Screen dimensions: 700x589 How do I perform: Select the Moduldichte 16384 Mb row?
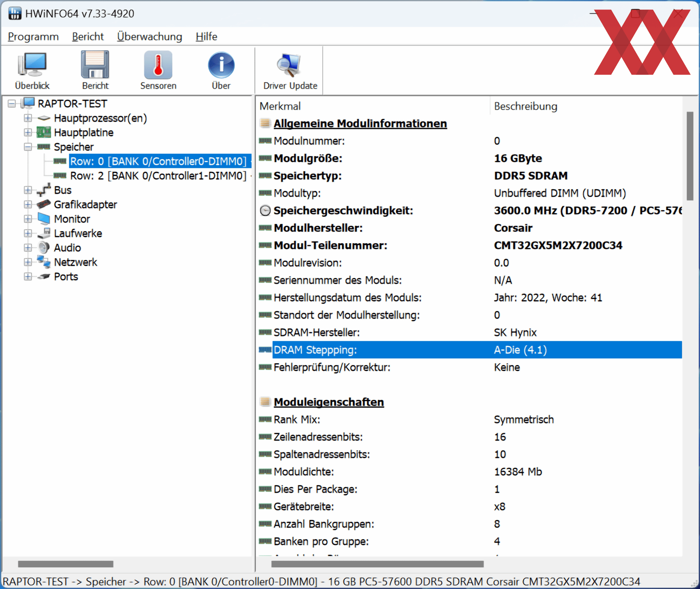(x=470, y=472)
